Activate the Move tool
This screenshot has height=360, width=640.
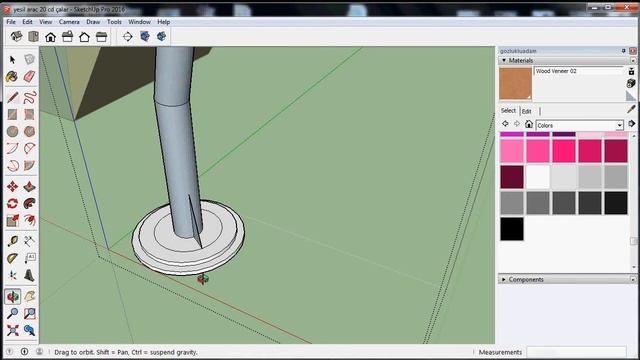(x=12, y=187)
